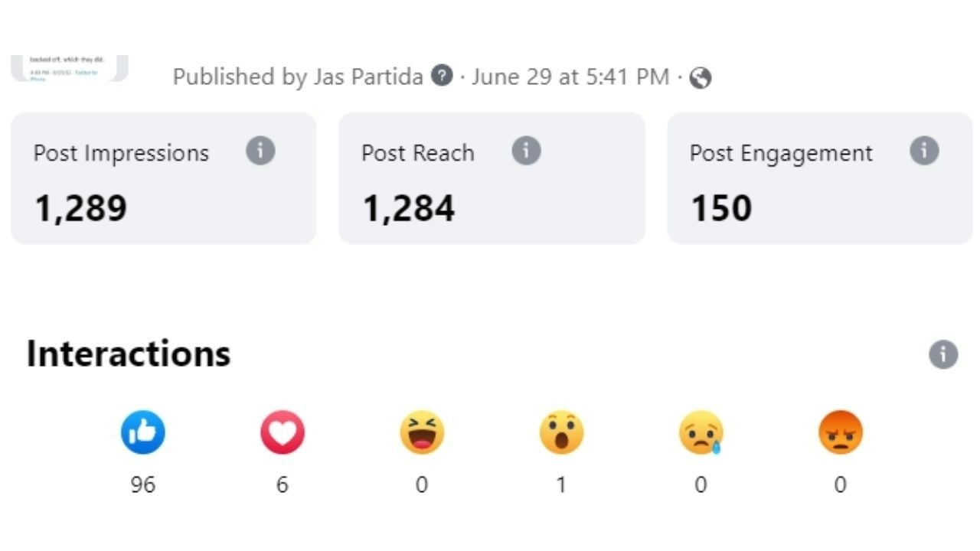This screenshot has width=980, height=551.
Task: Click the Jas Partida publisher name
Action: tap(367, 77)
